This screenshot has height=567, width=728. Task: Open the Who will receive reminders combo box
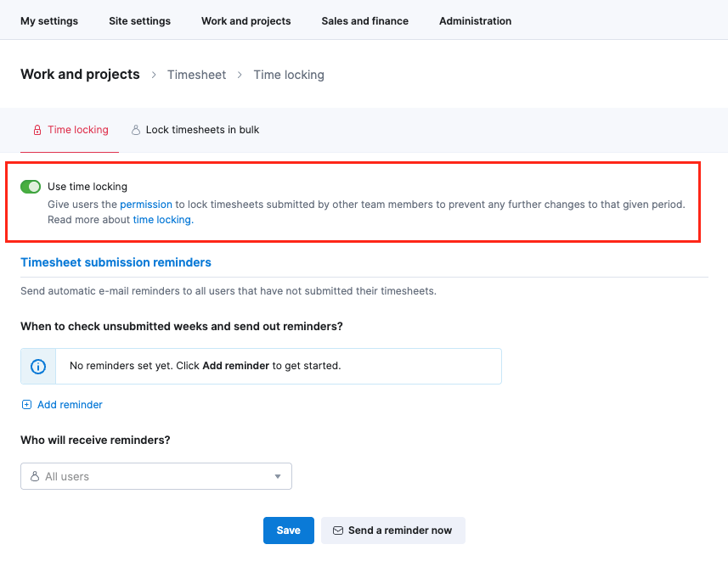pyautogui.click(x=156, y=477)
